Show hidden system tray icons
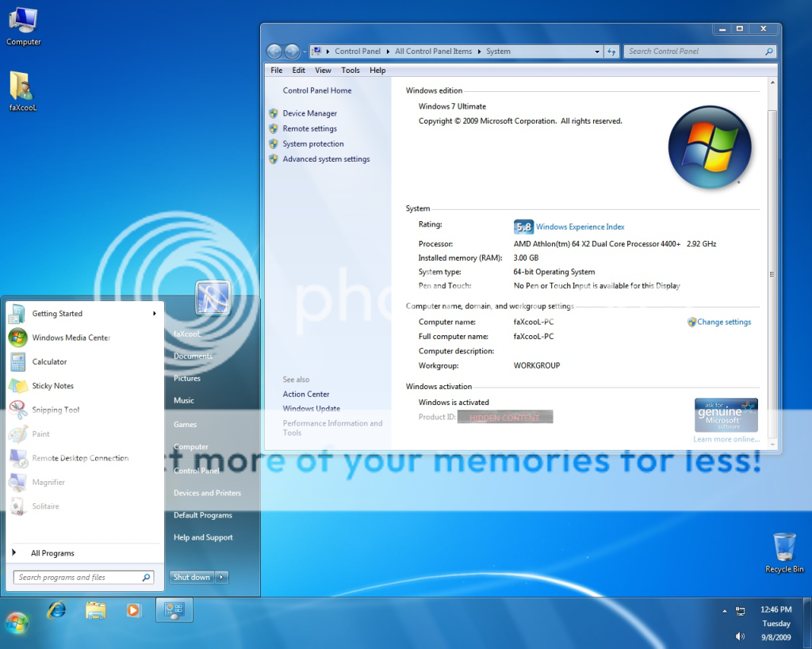The height and width of the screenshot is (649, 812). 725,611
